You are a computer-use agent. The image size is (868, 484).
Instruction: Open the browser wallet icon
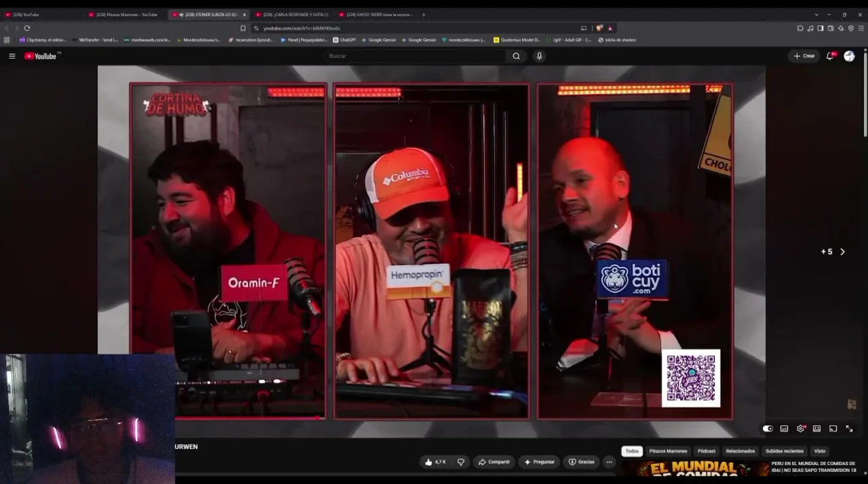click(830, 28)
